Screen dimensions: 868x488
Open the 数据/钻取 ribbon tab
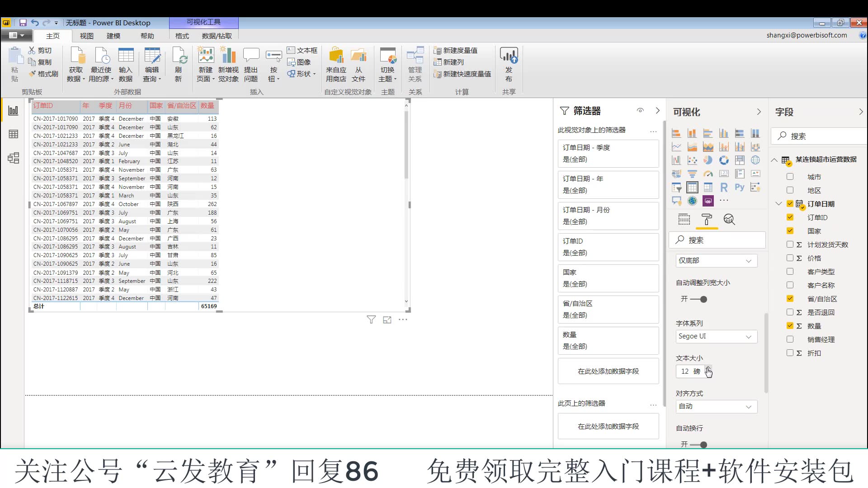[x=217, y=36]
